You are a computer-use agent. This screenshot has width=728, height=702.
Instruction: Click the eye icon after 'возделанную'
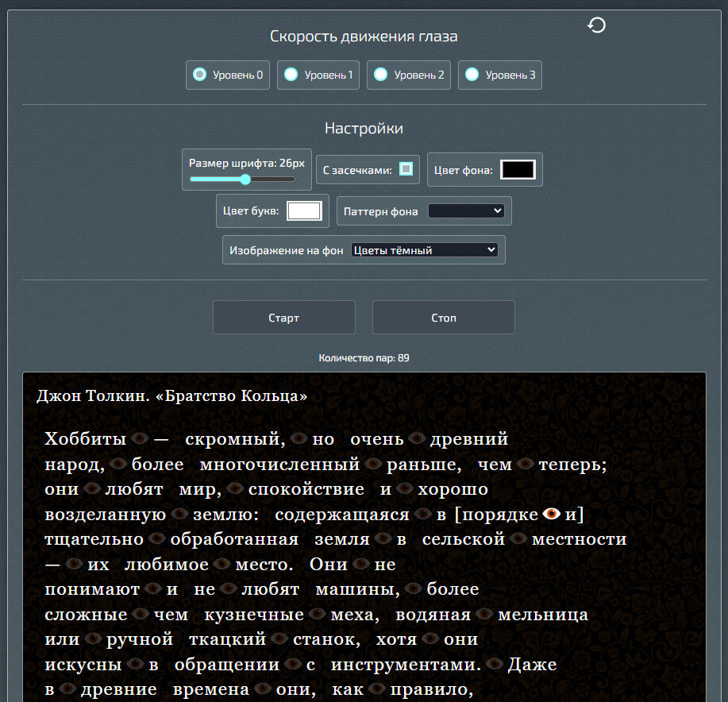coord(179,514)
